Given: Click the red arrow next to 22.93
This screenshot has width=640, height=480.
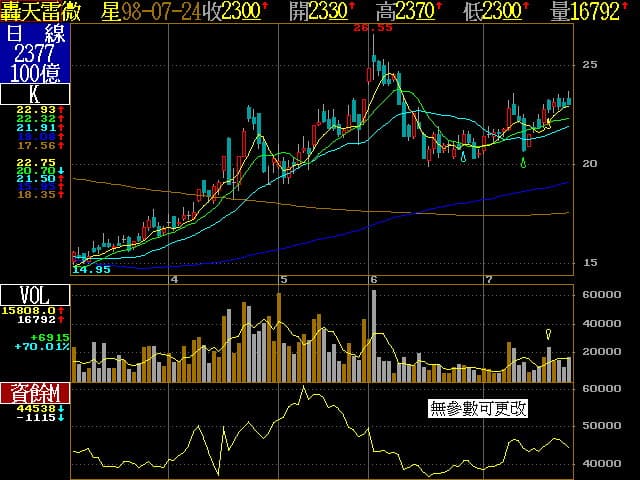Looking at the screenshot, I should point(62,109).
